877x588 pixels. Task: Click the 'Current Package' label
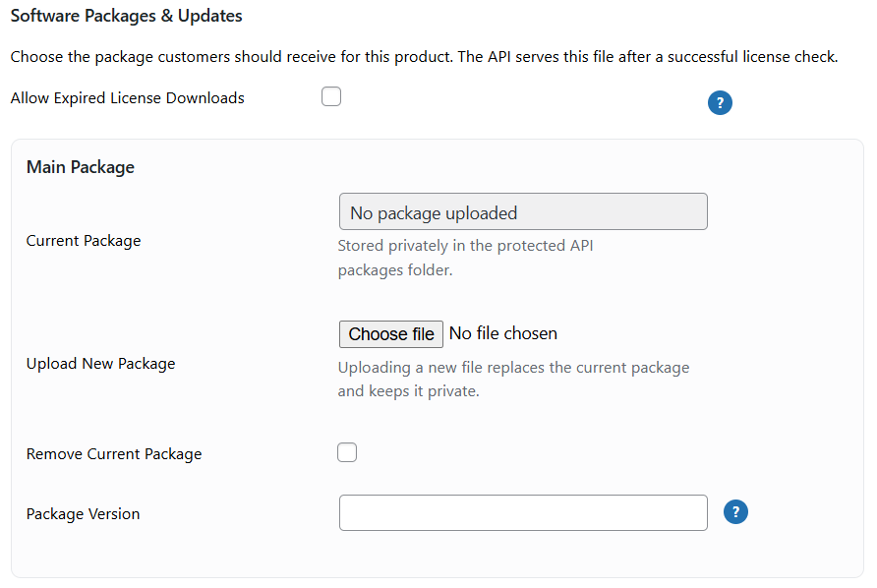[x=84, y=241]
